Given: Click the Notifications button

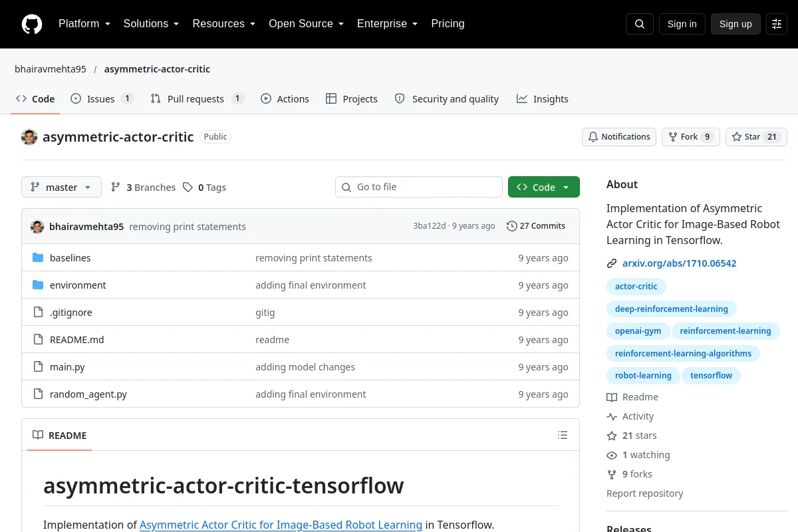Looking at the screenshot, I should click(619, 137).
